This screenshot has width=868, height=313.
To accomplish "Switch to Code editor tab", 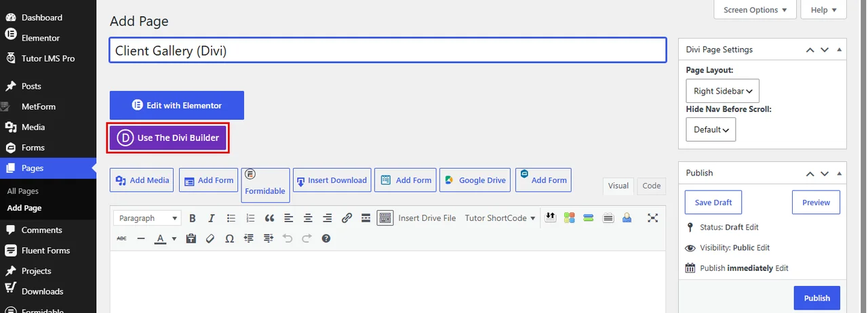I will pos(652,186).
